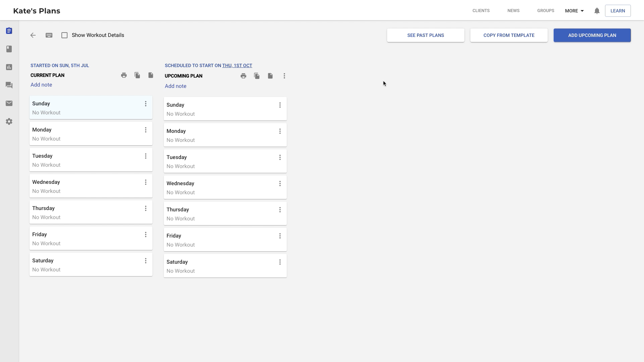Open the settings gear in sidebar
The width and height of the screenshot is (644, 362).
(x=9, y=121)
